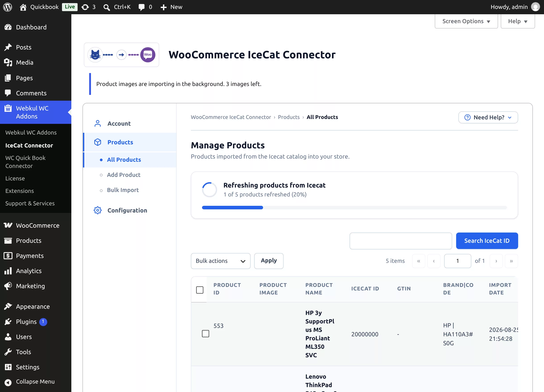The height and width of the screenshot is (392, 544).
Task: Click the Appearance brush icon
Action: point(8,306)
